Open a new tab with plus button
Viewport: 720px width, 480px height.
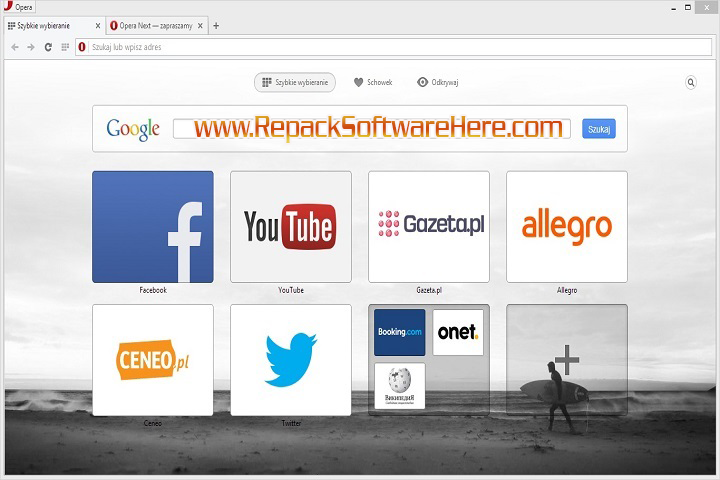click(216, 26)
